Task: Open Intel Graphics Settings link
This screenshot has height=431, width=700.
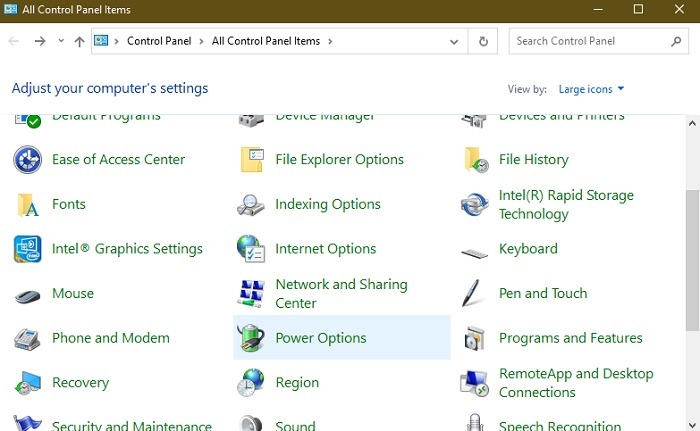Action: (127, 249)
